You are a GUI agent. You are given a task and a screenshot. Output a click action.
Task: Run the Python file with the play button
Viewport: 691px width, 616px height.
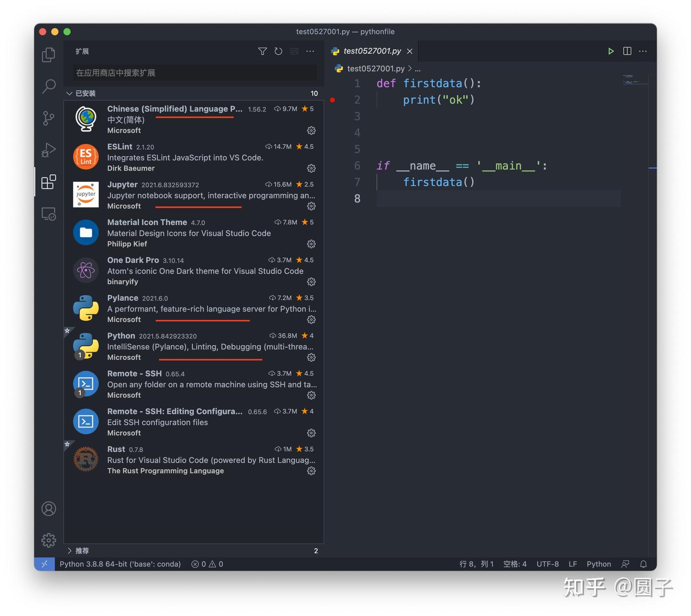(x=611, y=51)
